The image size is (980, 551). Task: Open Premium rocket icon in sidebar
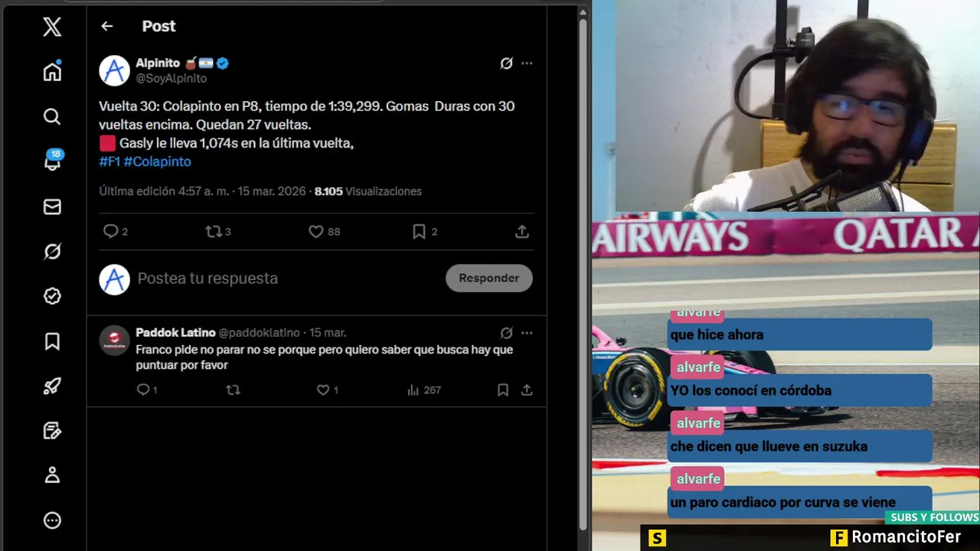click(52, 386)
